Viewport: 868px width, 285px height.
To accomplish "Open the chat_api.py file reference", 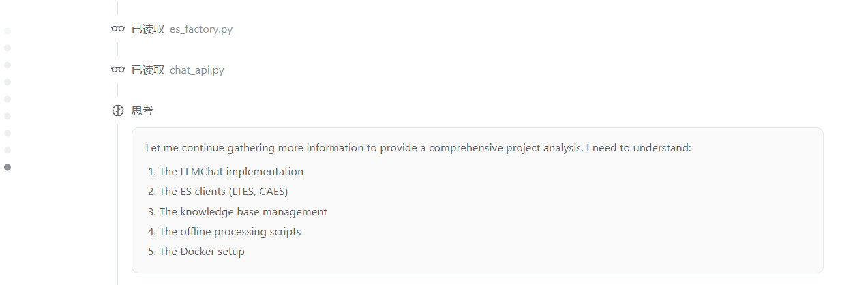I will pos(197,70).
